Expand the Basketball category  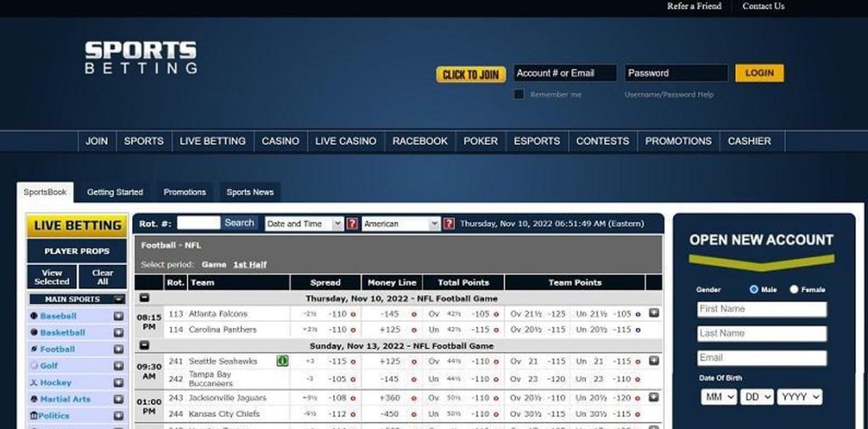(x=119, y=332)
